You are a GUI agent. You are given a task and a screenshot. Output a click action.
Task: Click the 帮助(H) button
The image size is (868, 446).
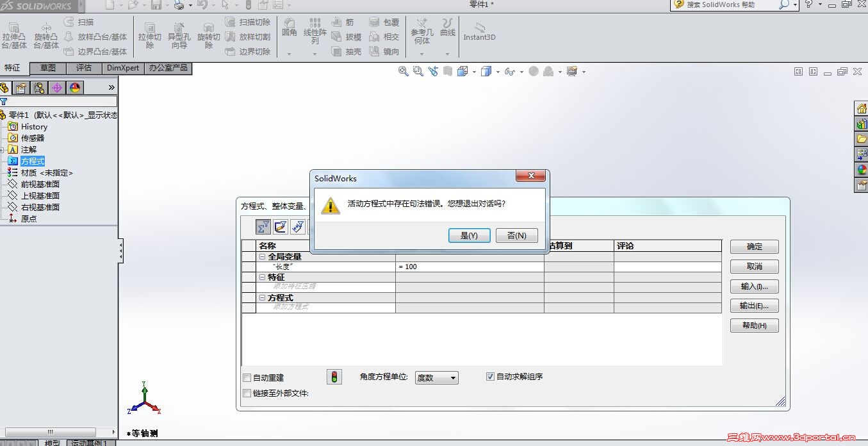click(x=754, y=326)
